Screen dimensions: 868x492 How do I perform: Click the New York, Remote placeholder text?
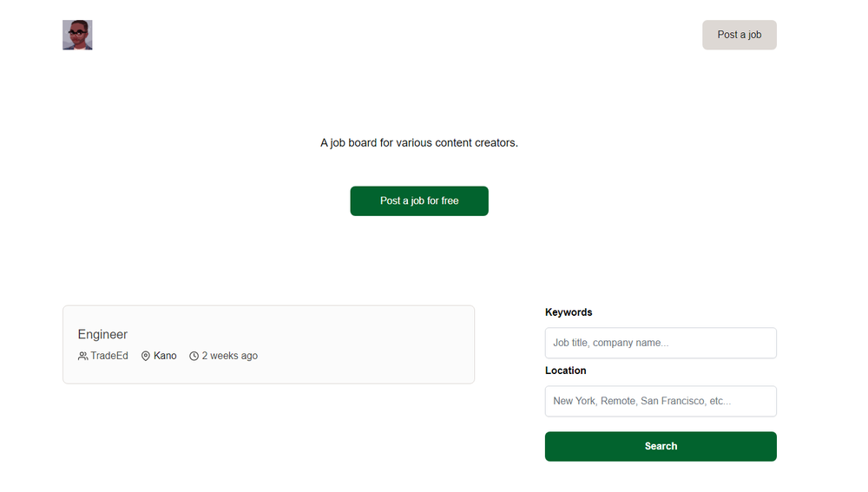[641, 401]
